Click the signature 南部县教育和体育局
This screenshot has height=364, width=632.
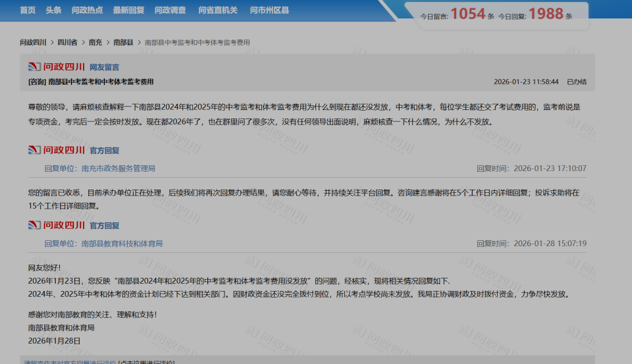tap(61, 328)
